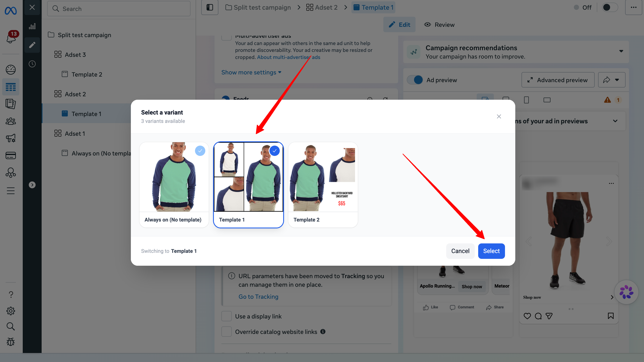The height and width of the screenshot is (362, 644).
Task: Open the Instagram preview ellipsis menu
Action: pyautogui.click(x=611, y=183)
